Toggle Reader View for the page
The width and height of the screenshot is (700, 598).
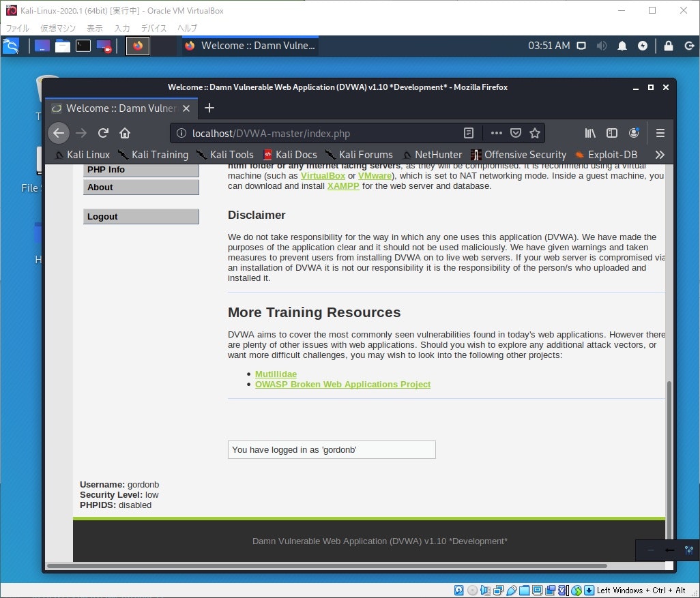point(469,133)
